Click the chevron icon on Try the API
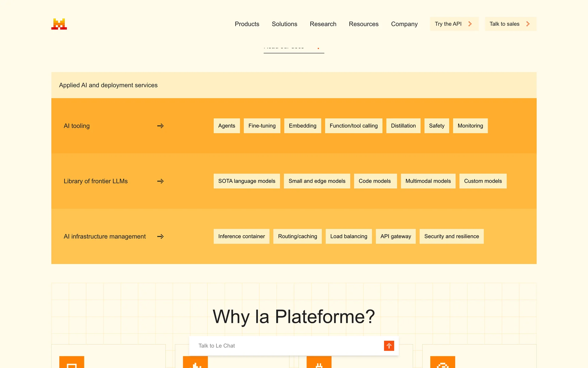The height and width of the screenshot is (368, 588). (470, 24)
